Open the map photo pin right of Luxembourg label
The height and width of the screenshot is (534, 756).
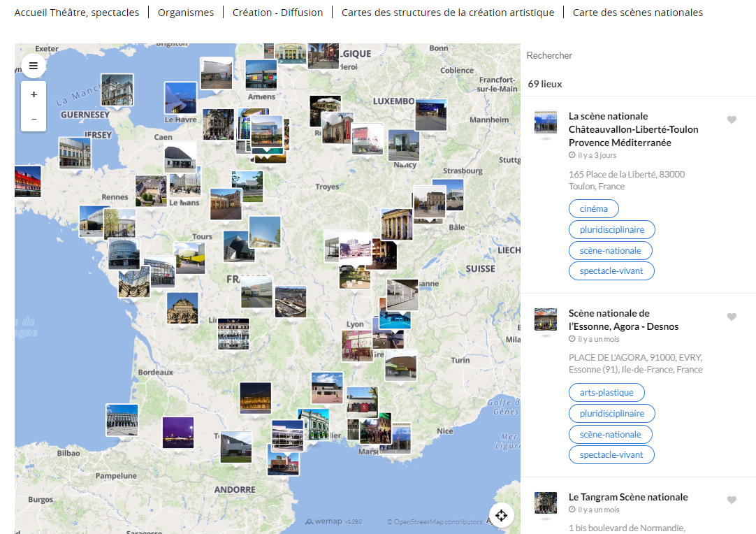[x=431, y=115]
